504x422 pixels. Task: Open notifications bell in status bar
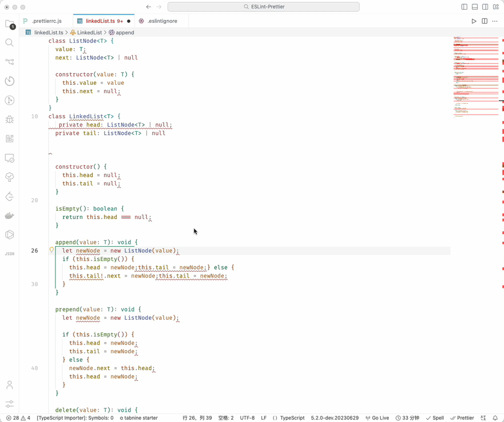click(x=495, y=418)
